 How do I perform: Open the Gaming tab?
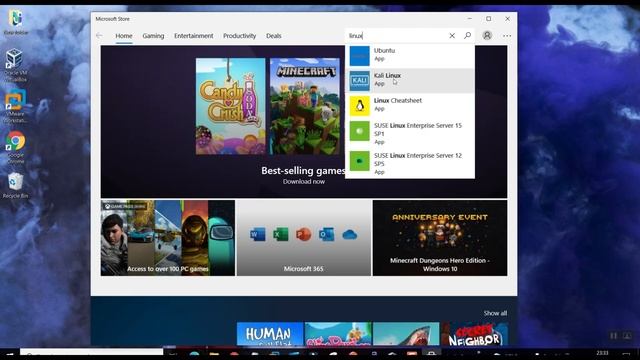tap(153, 36)
